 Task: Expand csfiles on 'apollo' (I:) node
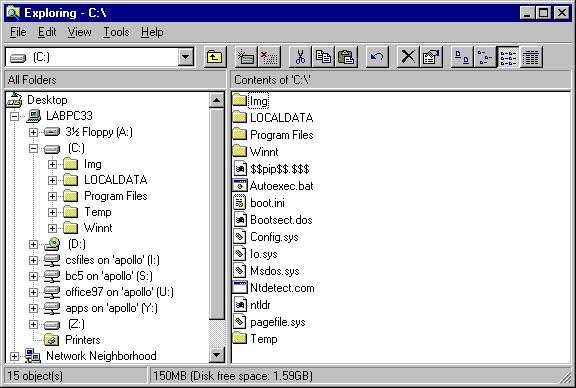(x=33, y=260)
